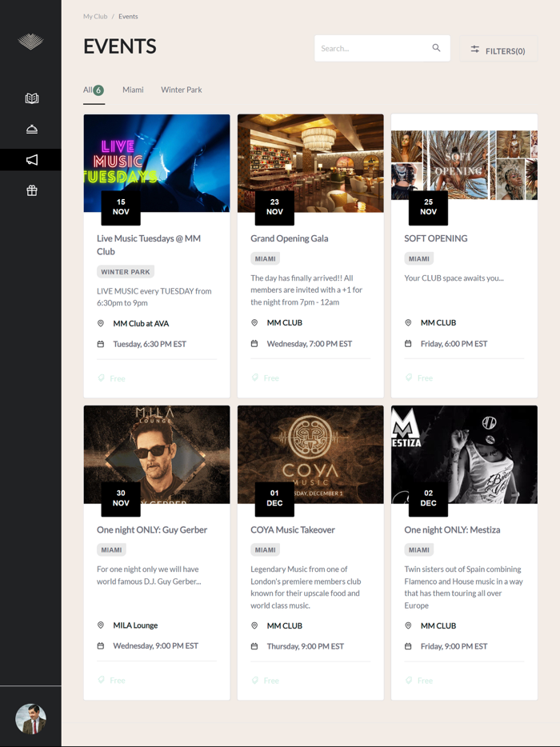Click MIAMI tag on SOFT OPENING card

click(x=419, y=258)
